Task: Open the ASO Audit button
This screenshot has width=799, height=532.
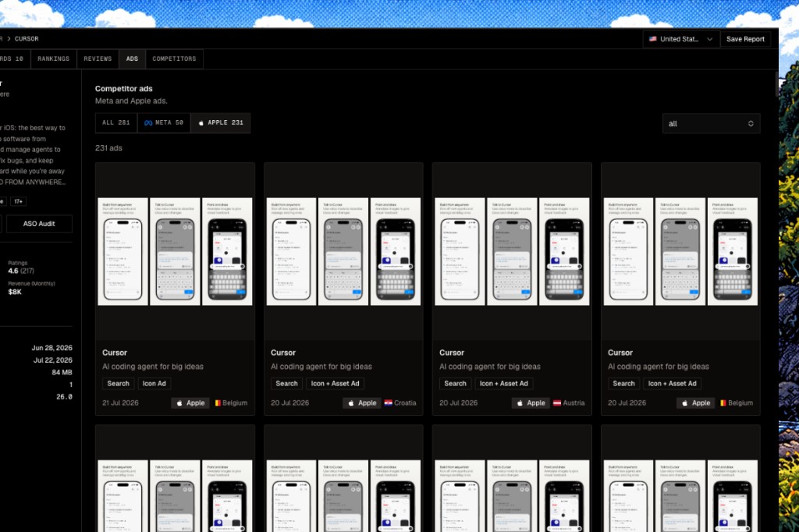Action: tap(39, 224)
